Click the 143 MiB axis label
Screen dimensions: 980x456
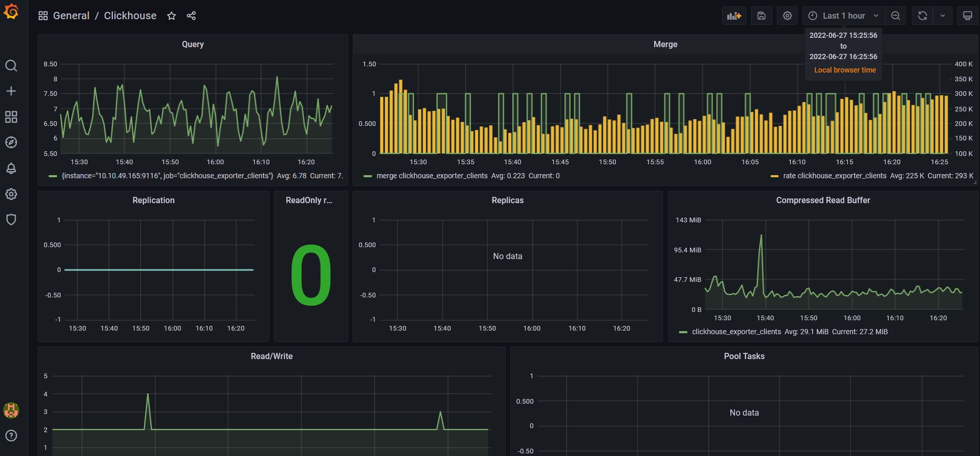[688, 220]
